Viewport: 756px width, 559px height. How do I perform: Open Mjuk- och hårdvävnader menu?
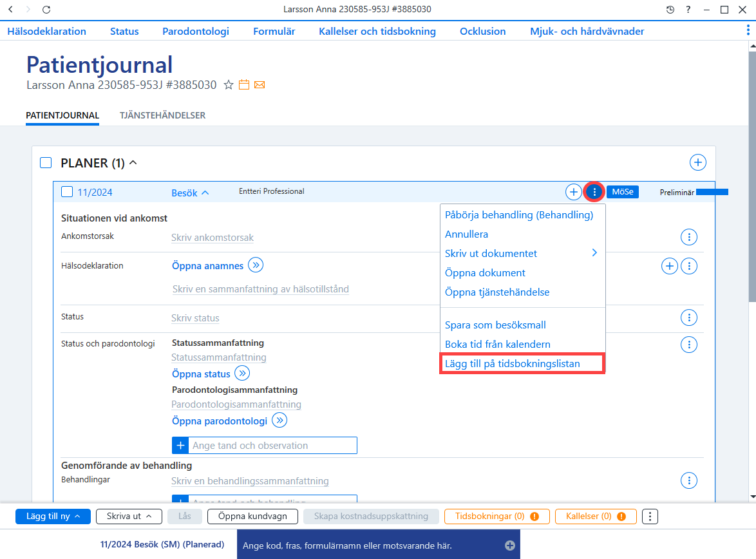point(587,32)
